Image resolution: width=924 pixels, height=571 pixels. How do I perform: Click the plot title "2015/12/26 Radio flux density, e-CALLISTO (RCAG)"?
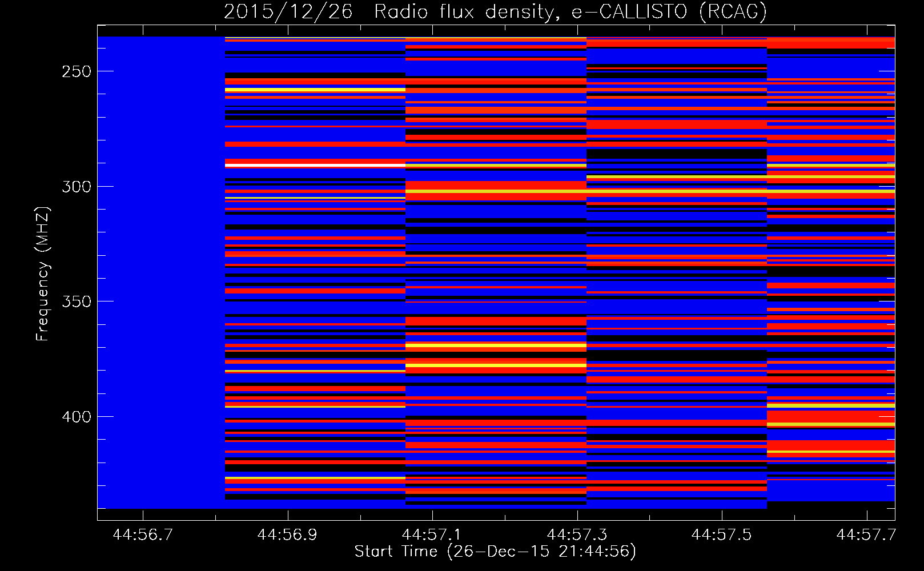[495, 11]
